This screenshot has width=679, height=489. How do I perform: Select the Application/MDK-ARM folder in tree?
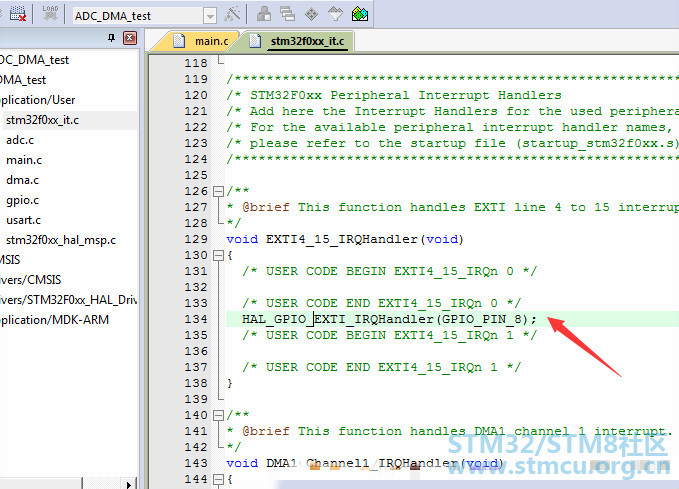[54, 320]
